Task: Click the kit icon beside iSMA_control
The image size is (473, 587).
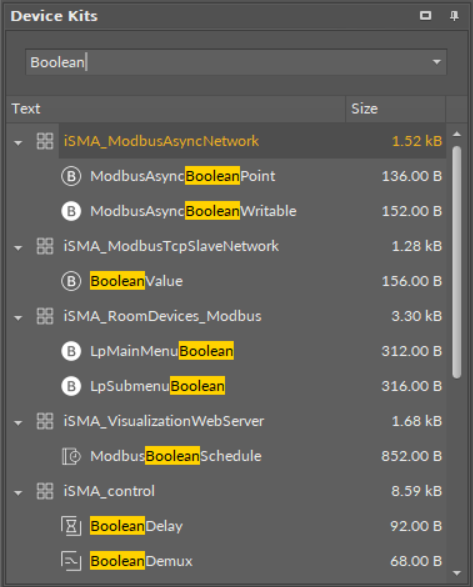Action: coord(45,491)
